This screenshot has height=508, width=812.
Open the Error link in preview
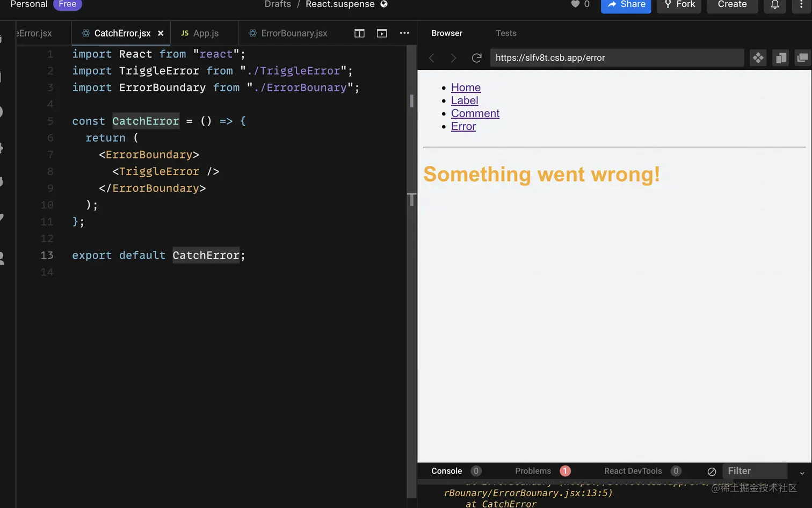click(463, 126)
